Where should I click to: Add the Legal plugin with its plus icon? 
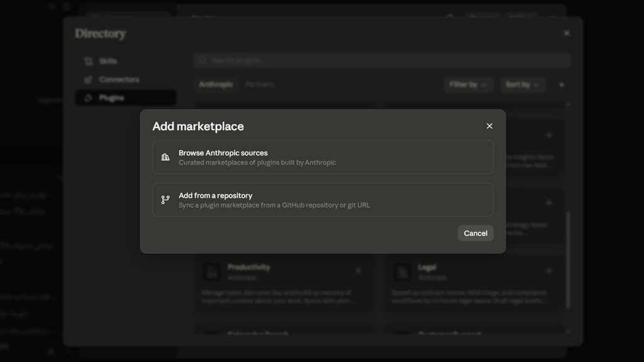click(549, 270)
